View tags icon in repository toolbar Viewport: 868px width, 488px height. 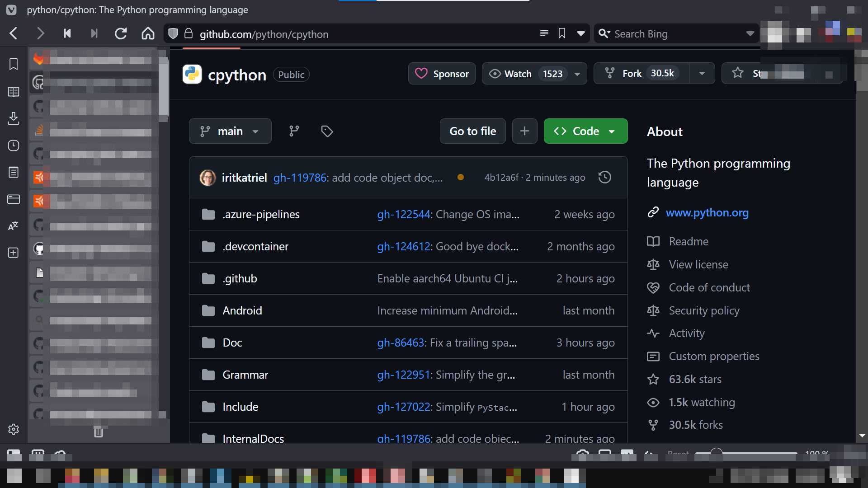click(327, 131)
